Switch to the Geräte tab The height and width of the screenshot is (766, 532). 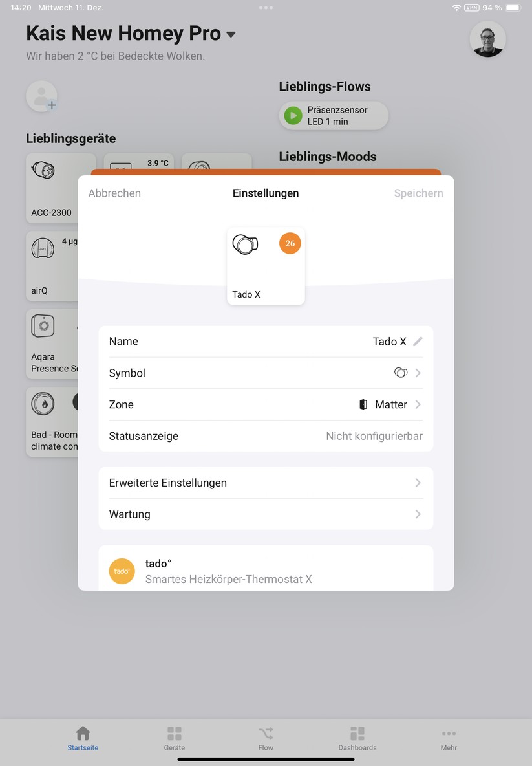[175, 738]
